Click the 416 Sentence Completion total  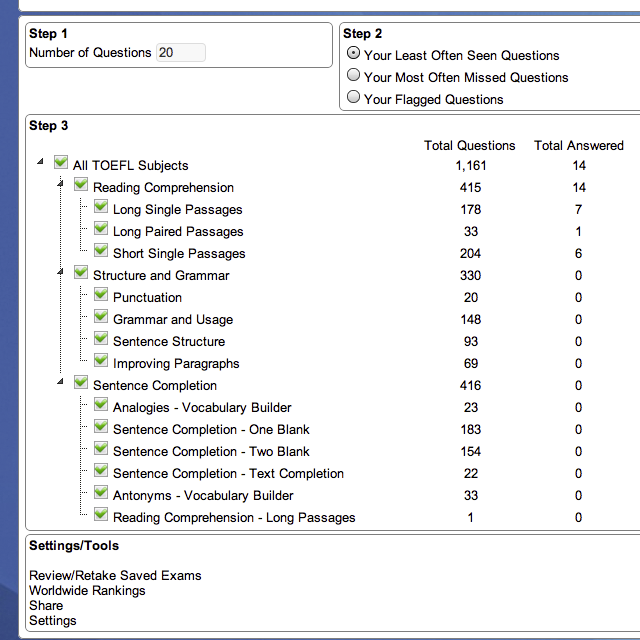click(471, 386)
